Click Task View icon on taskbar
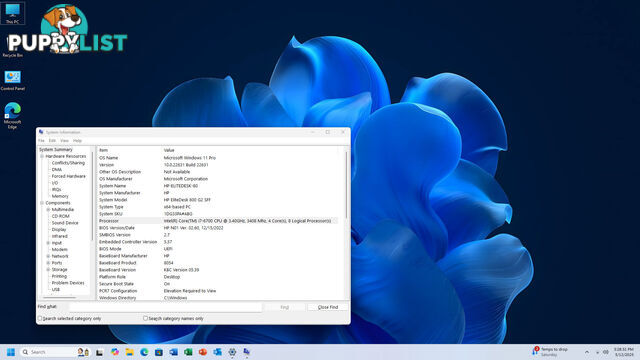This screenshot has width=640, height=360. point(100,352)
